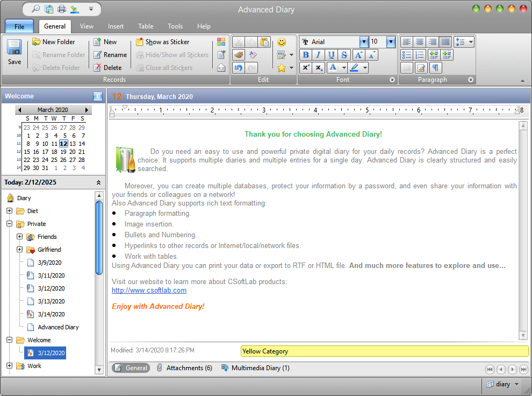Click the printer icon in quick access toolbar
This screenshot has width=532, height=396.
(62, 9)
